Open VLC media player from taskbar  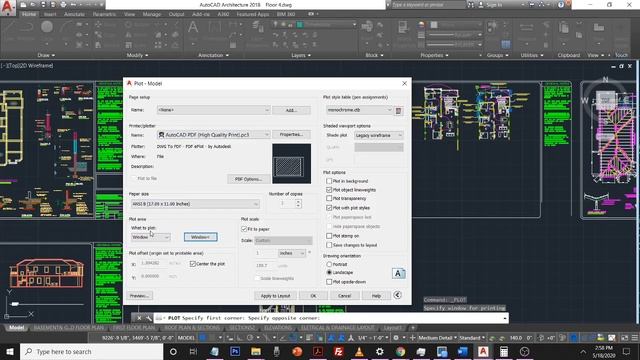pos(359,351)
